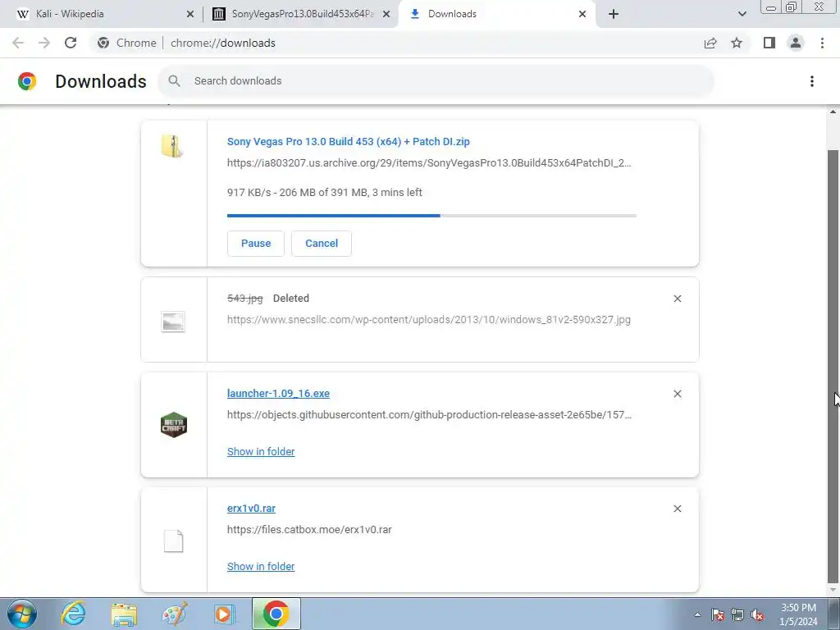Remove 543.jpg entry from the list
840x630 pixels.
pos(677,299)
